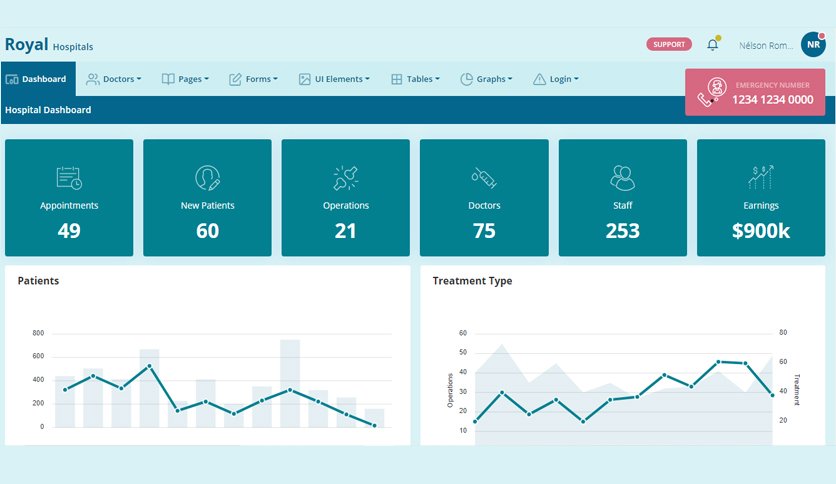Image resolution: width=836 pixels, height=484 pixels.
Task: Click the first point on Treatment line
Action: click(475, 422)
